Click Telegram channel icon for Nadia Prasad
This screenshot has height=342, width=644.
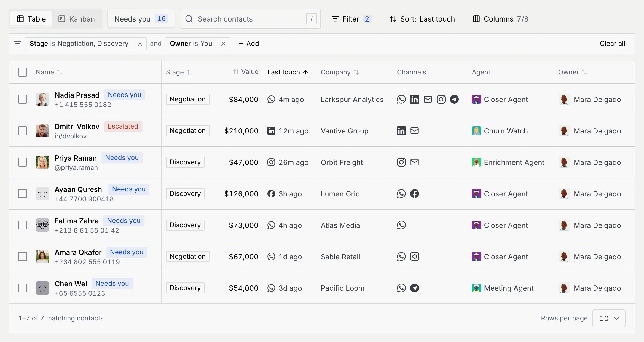454,99
